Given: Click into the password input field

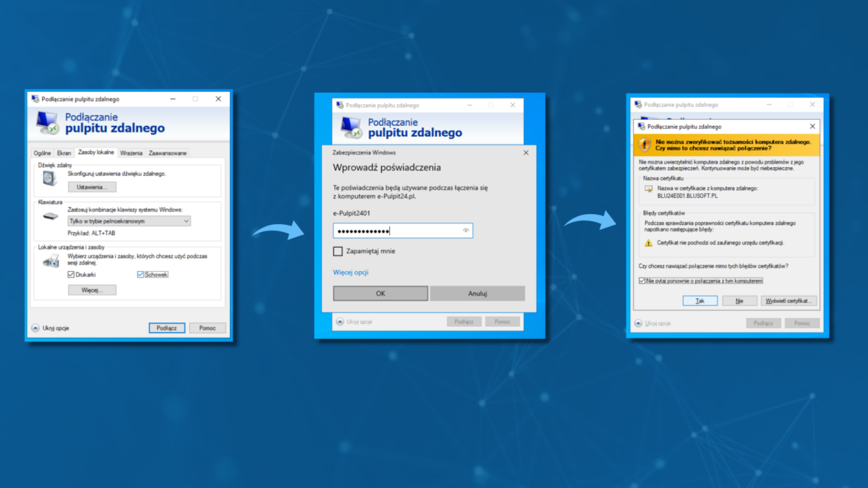Looking at the screenshot, I should point(394,231).
